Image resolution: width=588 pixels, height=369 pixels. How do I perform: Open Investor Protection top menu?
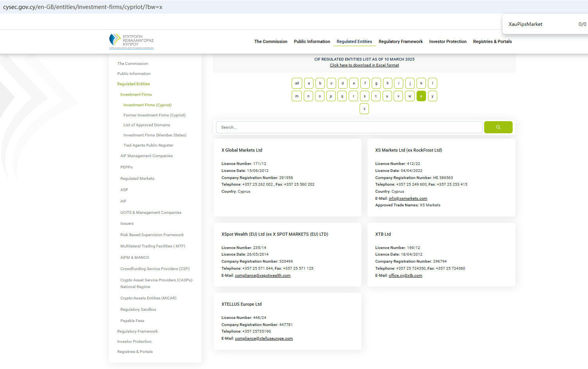(448, 41)
